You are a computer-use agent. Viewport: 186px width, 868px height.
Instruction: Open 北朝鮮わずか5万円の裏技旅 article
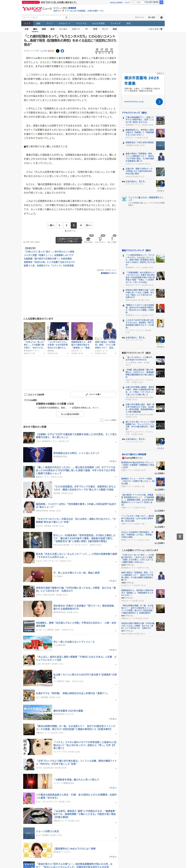coord(77,436)
